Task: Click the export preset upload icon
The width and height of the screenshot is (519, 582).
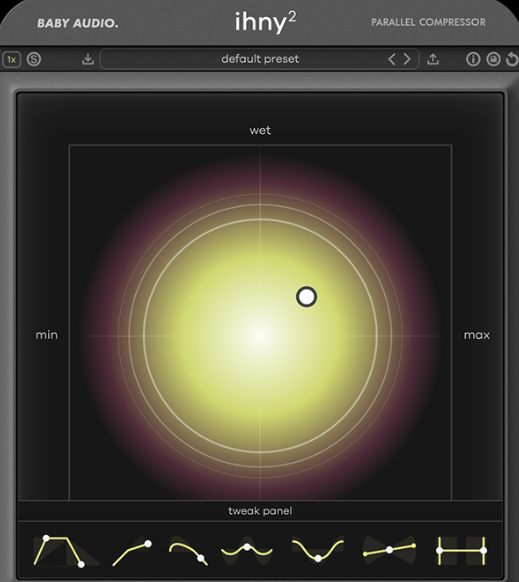Action: pos(433,59)
